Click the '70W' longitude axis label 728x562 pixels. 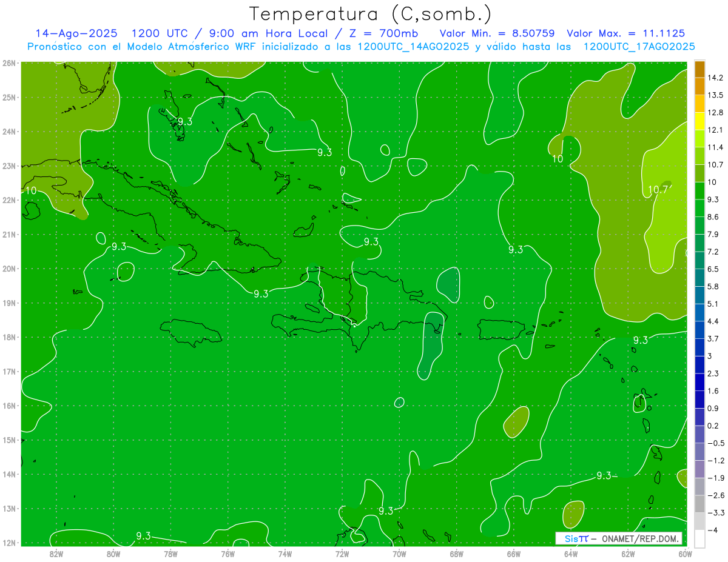399,554
